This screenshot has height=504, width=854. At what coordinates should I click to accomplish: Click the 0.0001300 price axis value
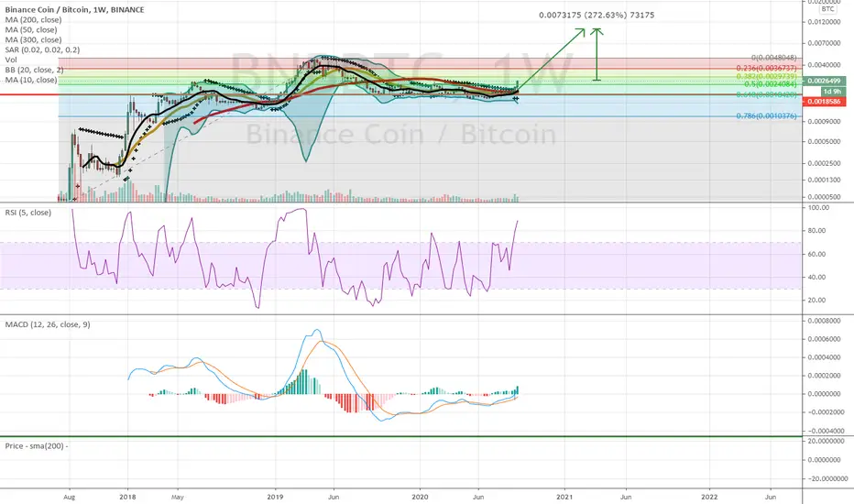coord(824,180)
